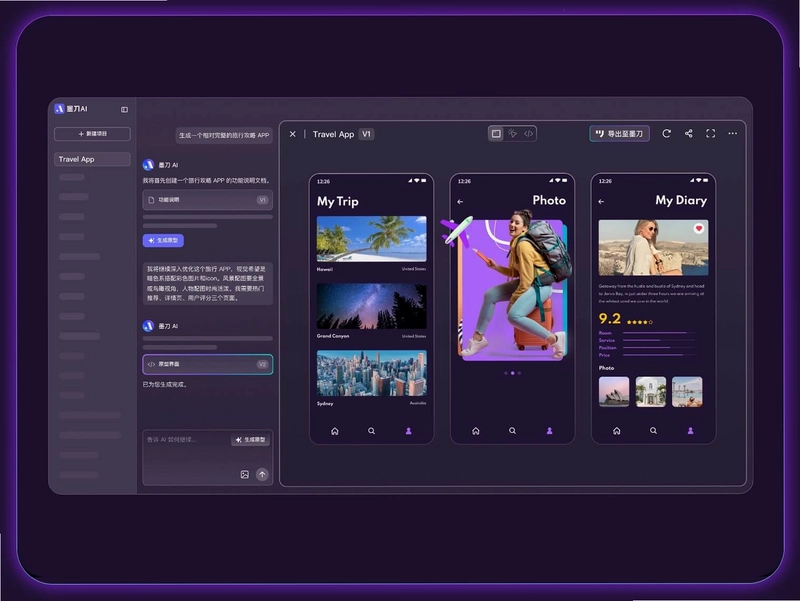Enter fullscreen preview mode

711,134
